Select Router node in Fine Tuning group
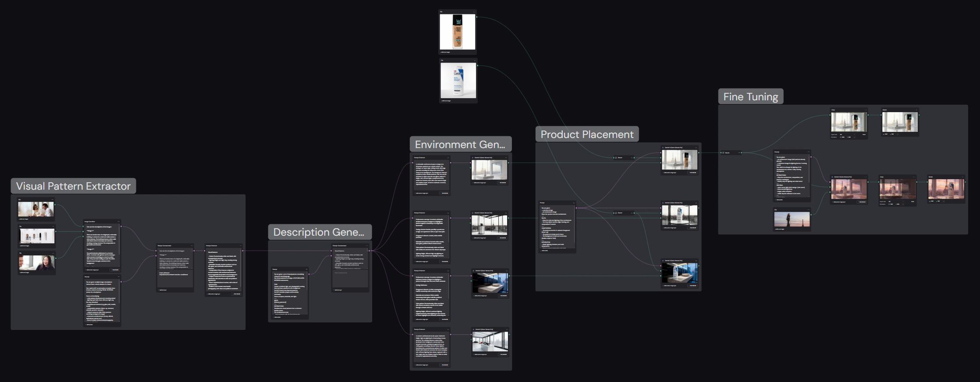The height and width of the screenshot is (382, 980). pos(731,153)
